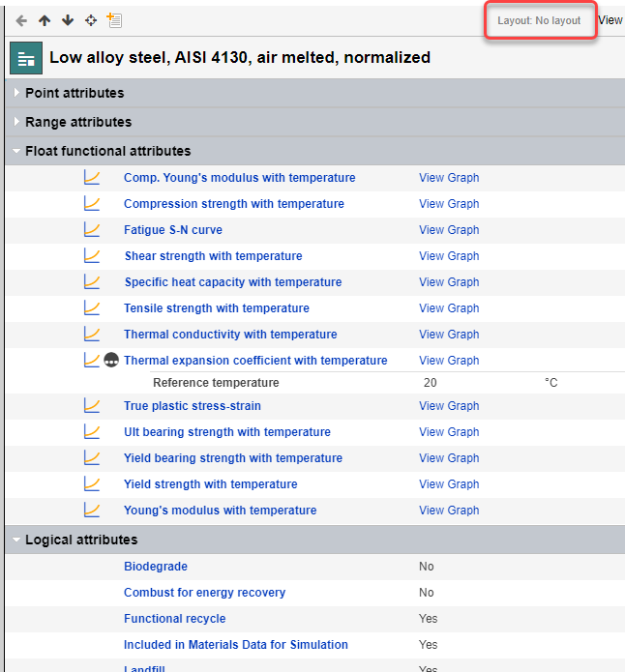Expand the Point attributes section

click(x=17, y=93)
